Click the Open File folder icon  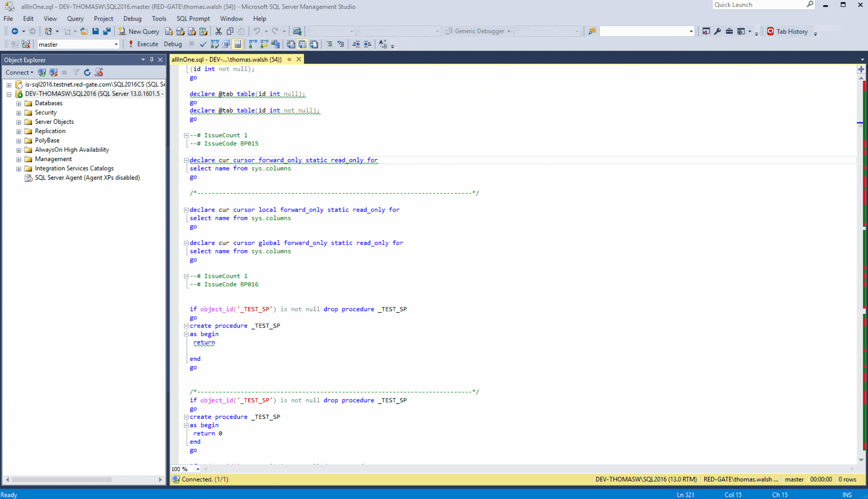click(84, 31)
